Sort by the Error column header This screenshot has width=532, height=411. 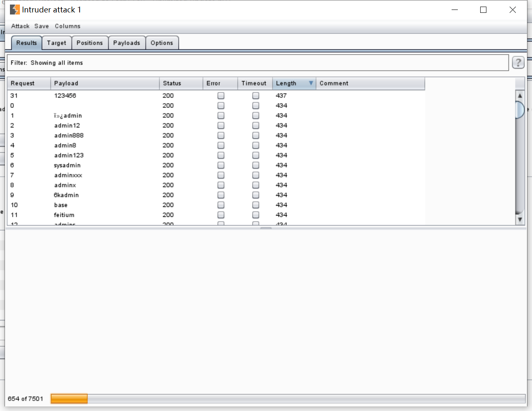pos(220,83)
